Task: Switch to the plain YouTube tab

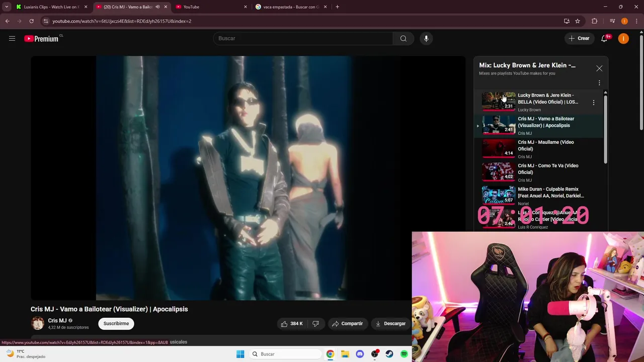Action: click(x=211, y=7)
